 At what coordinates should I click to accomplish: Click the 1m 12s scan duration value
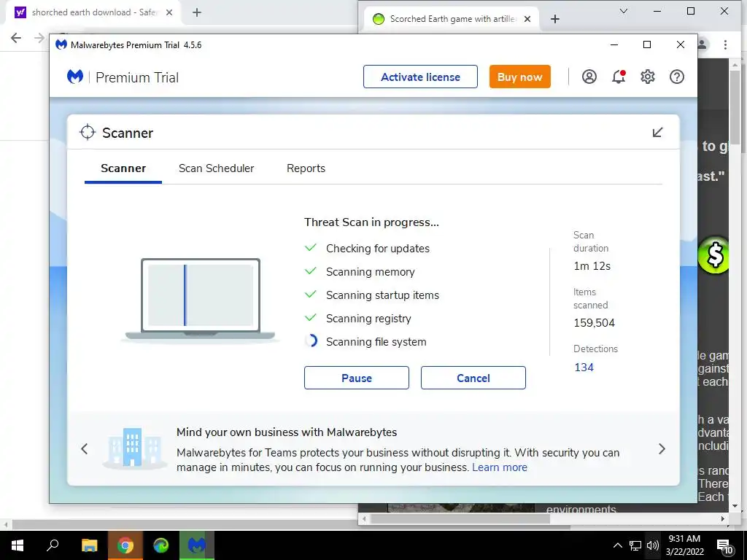coord(592,266)
